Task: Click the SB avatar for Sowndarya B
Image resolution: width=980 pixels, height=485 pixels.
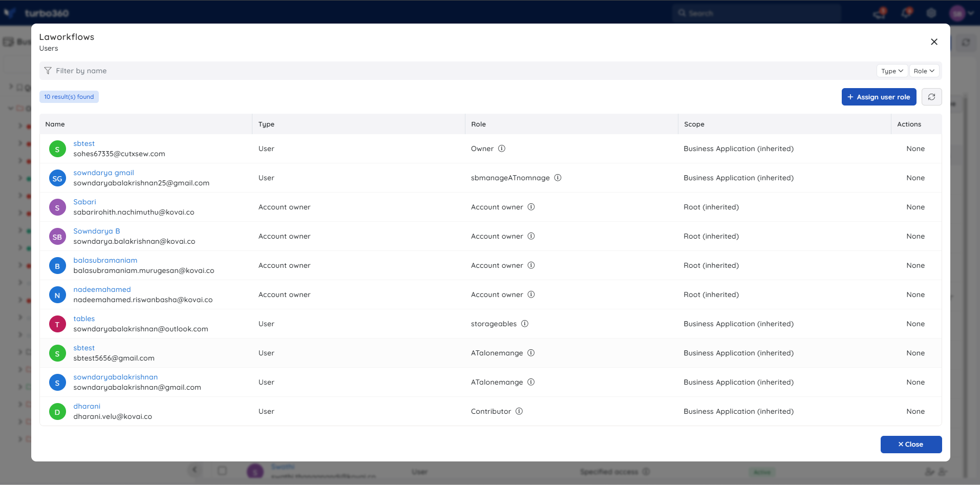Action: (57, 237)
